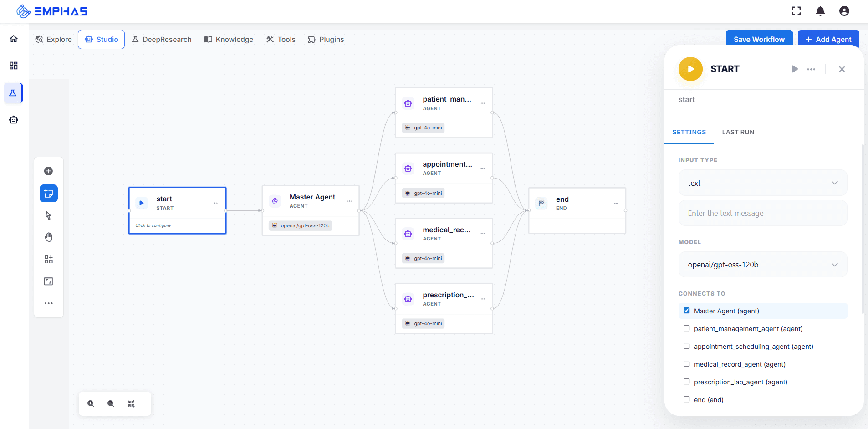
Task: Expand Model openai/gpt-oss-120b dropdown
Action: pos(763,265)
